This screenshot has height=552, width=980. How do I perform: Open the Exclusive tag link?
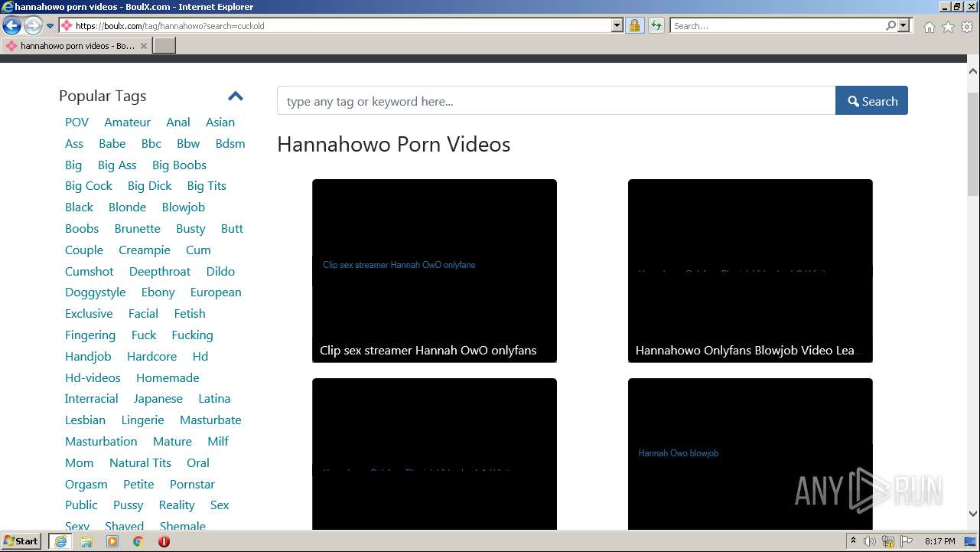pos(89,314)
